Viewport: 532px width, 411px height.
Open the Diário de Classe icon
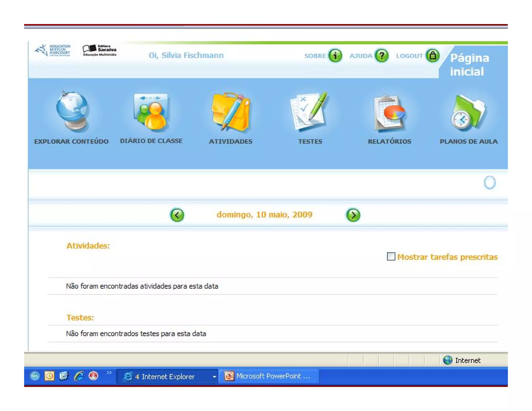click(x=151, y=112)
